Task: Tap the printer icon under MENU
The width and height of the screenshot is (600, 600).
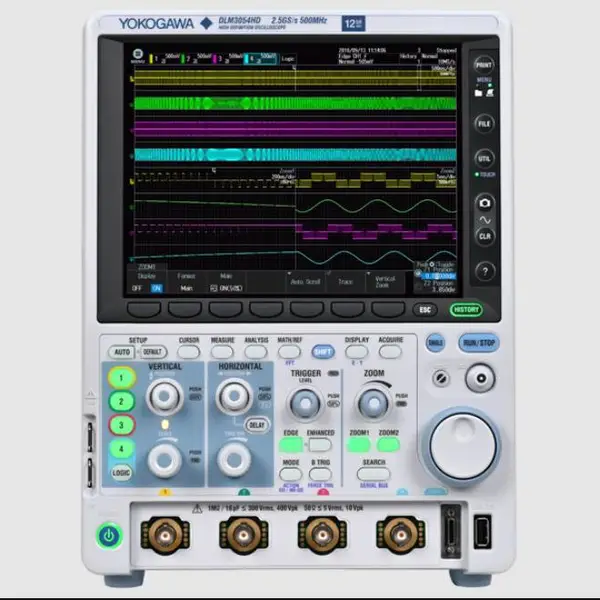Action: pos(490,93)
